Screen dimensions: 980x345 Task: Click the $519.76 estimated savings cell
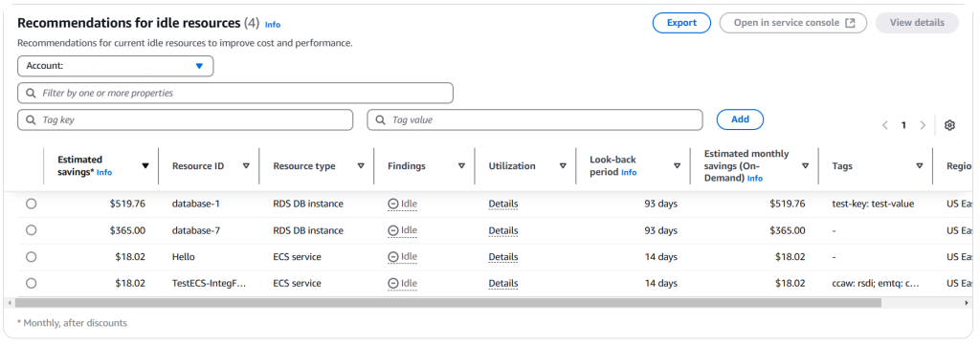coord(127,204)
